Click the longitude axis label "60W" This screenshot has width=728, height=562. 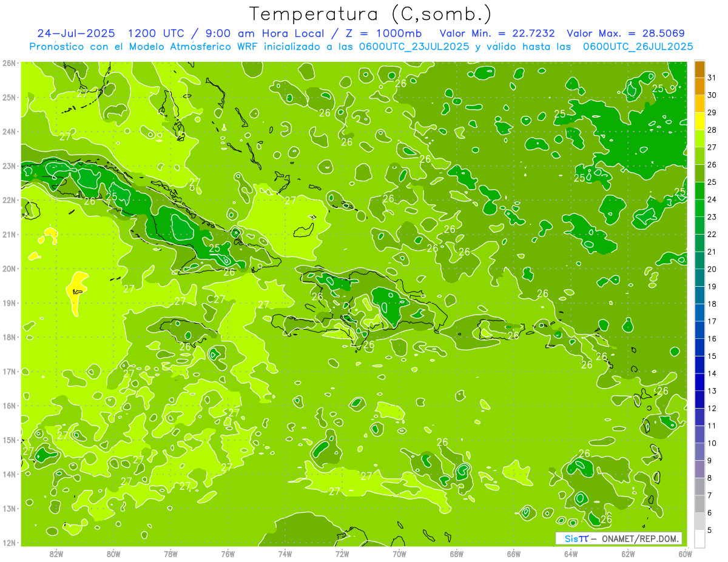coord(685,554)
